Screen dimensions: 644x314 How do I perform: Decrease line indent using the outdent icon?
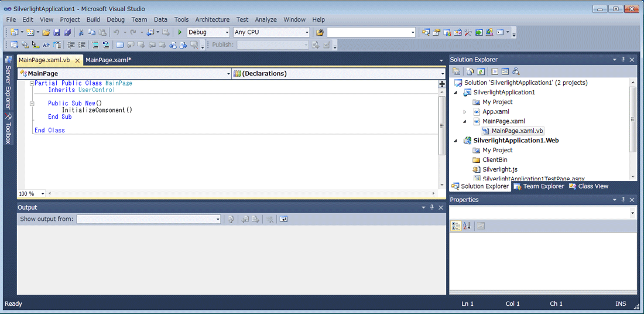(x=71, y=45)
